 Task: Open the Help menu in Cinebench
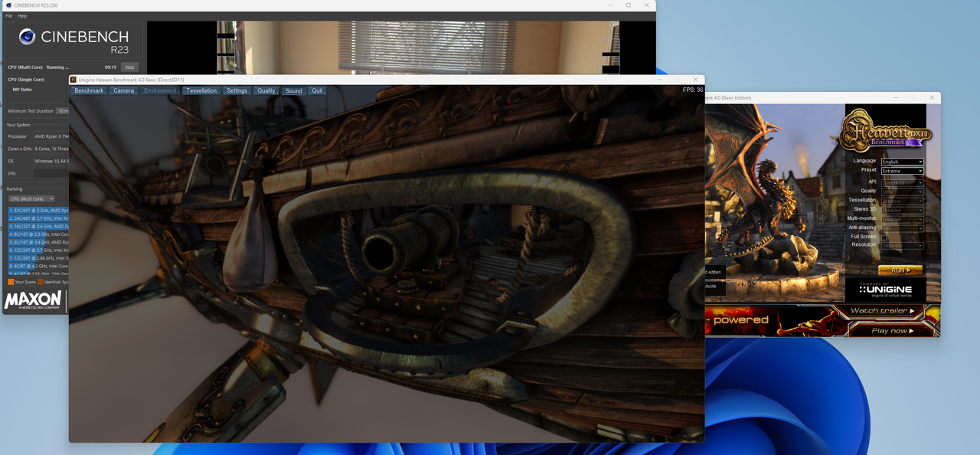22,15
